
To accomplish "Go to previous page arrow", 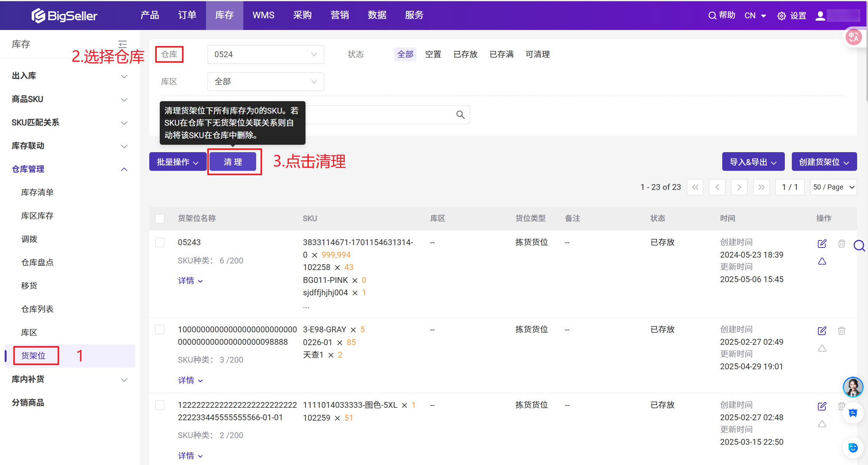I will click(717, 187).
